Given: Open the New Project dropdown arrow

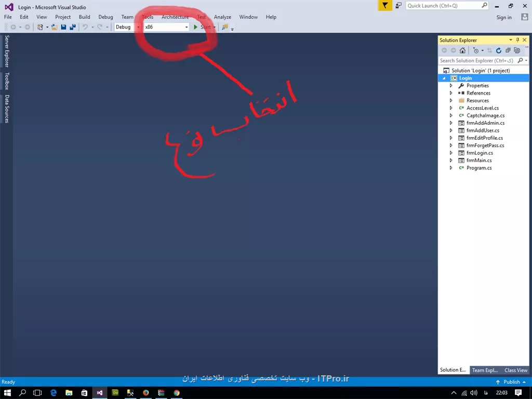Looking at the screenshot, I should tap(47, 27).
